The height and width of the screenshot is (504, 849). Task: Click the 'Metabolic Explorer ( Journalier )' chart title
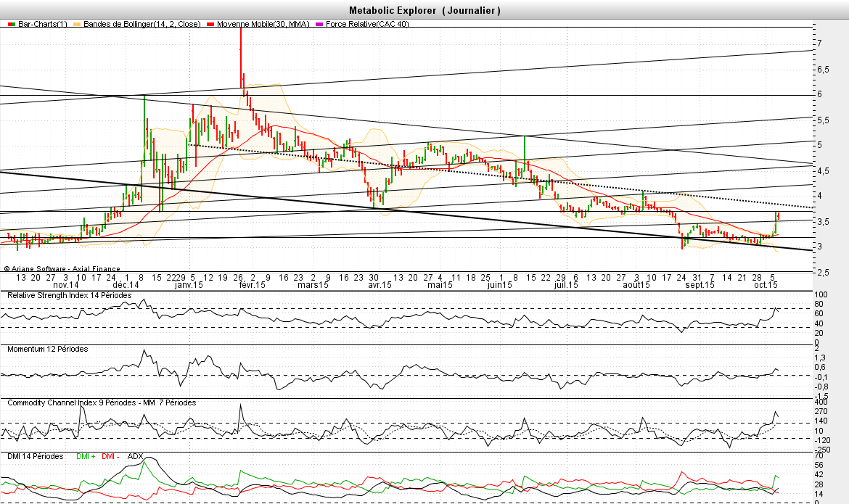(x=424, y=10)
